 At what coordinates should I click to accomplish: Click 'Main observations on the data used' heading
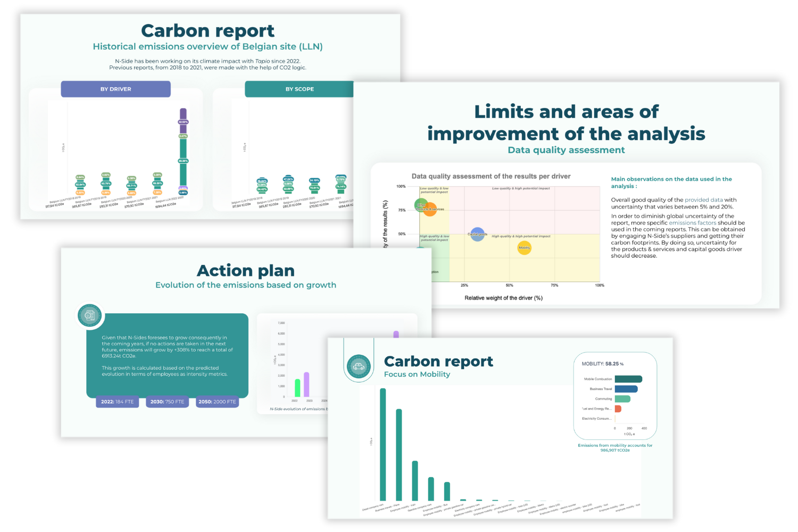pyautogui.click(x=671, y=182)
